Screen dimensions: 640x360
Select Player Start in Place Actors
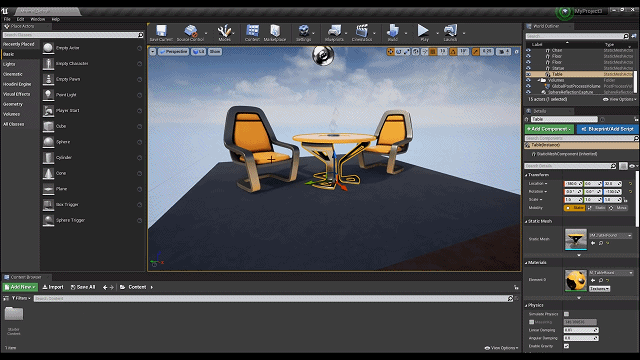(68, 111)
